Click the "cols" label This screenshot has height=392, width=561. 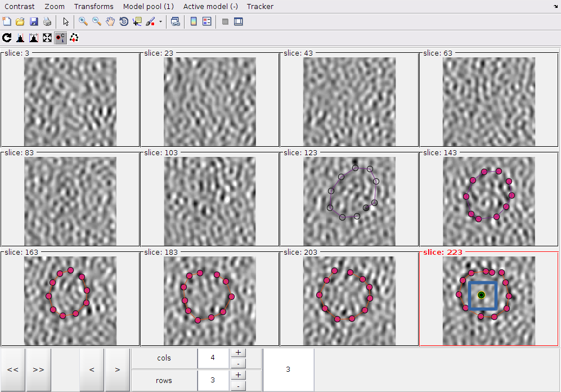pos(164,358)
